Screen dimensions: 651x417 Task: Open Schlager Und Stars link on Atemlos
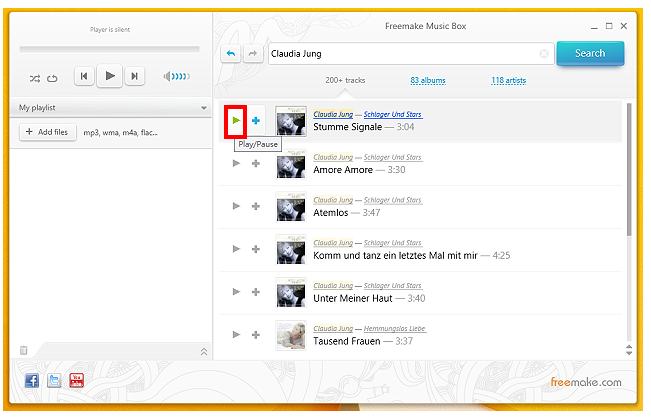pos(393,200)
